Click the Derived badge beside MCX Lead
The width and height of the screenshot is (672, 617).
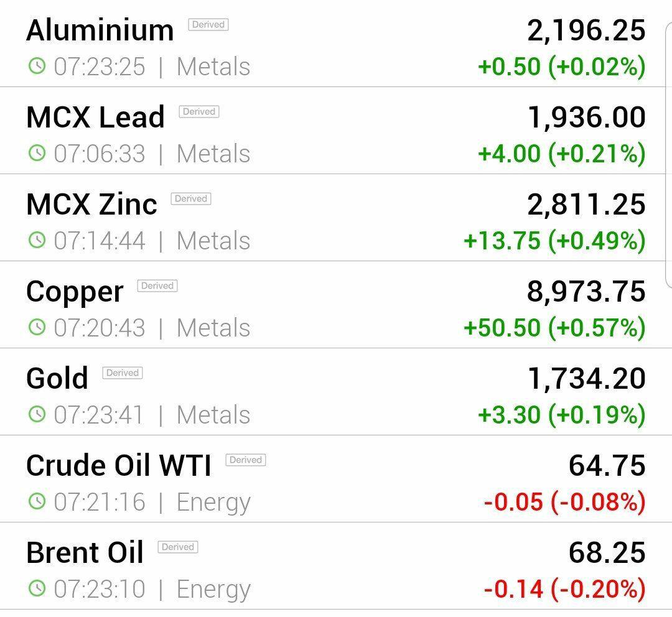(199, 111)
